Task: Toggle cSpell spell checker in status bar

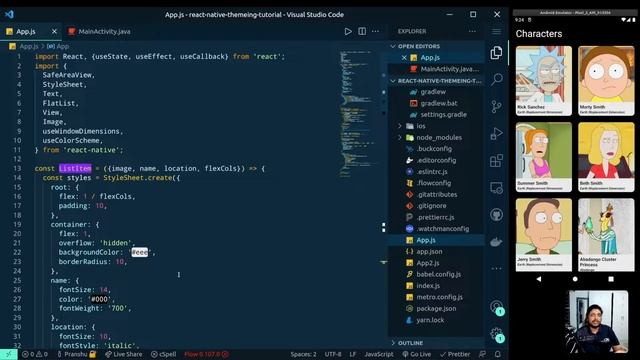Action: [164, 354]
